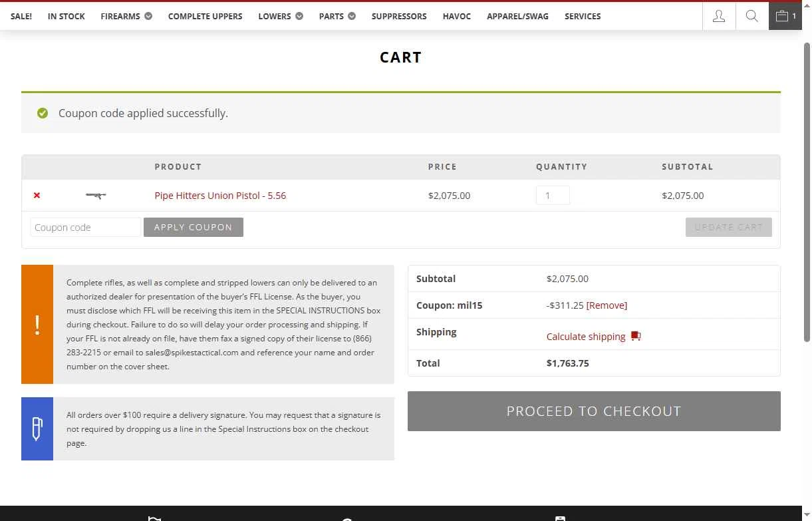Open the Calculate shipping link
Viewport: 812px width, 521px height.
(586, 337)
